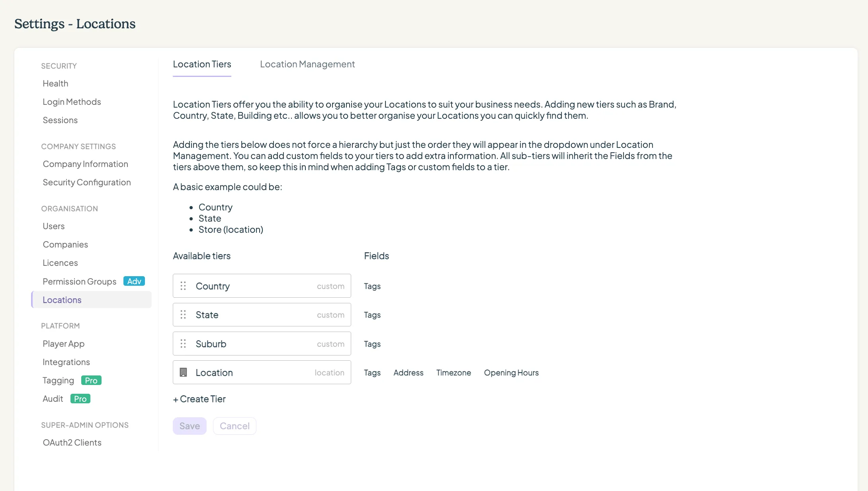This screenshot has height=491, width=868.
Task: Click the Save button
Action: coord(190,426)
